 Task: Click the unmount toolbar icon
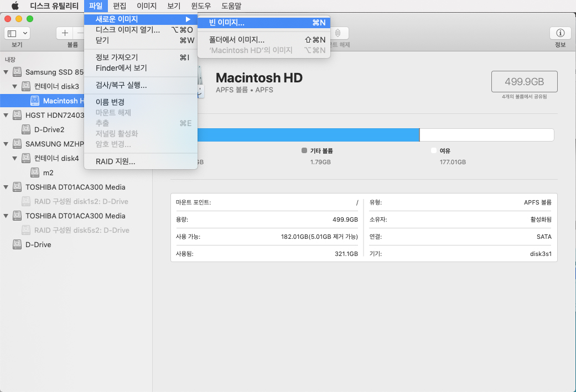coord(338,33)
